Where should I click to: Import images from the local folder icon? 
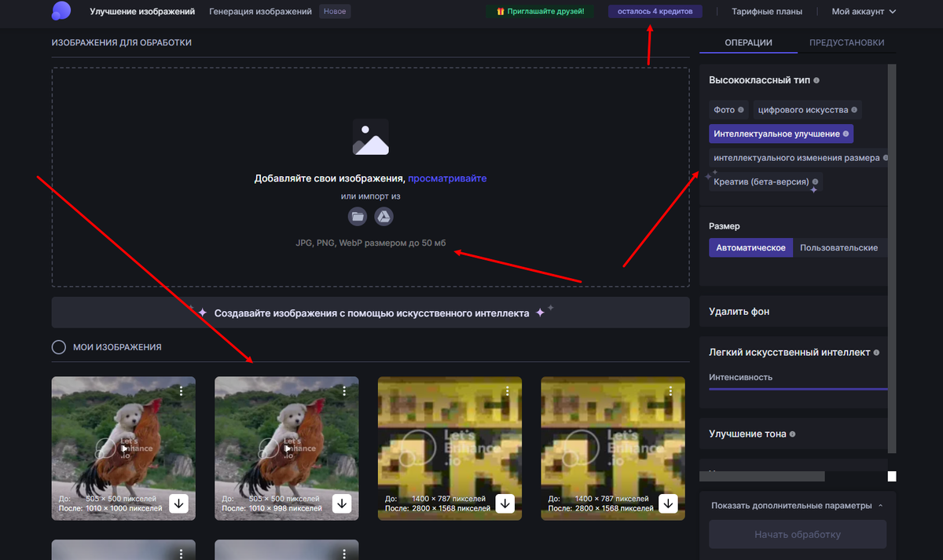pos(358,216)
